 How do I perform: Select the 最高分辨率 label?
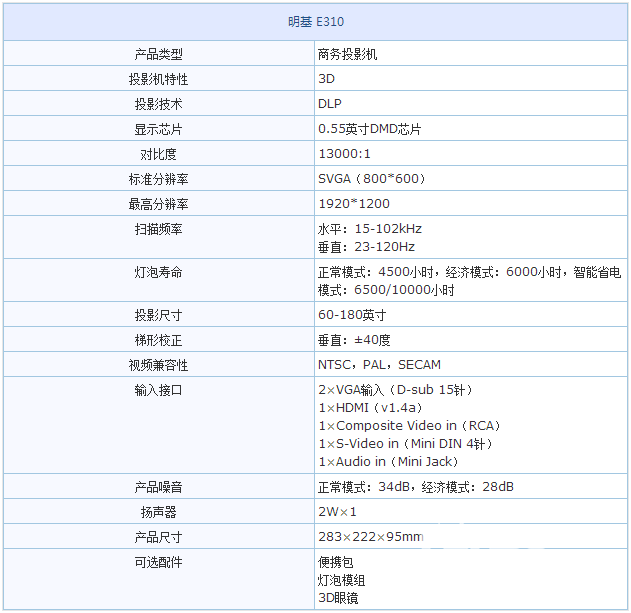click(159, 204)
